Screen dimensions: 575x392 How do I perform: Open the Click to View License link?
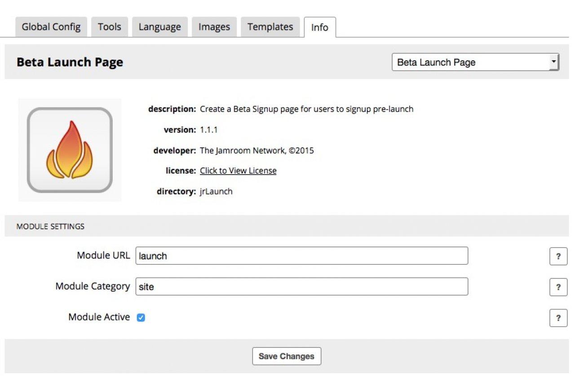tap(238, 171)
